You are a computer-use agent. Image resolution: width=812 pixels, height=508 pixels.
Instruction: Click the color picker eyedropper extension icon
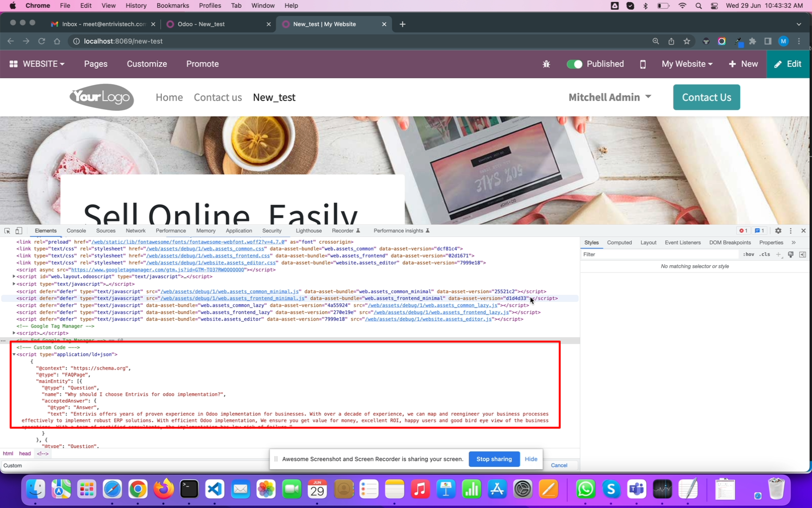coord(738,42)
